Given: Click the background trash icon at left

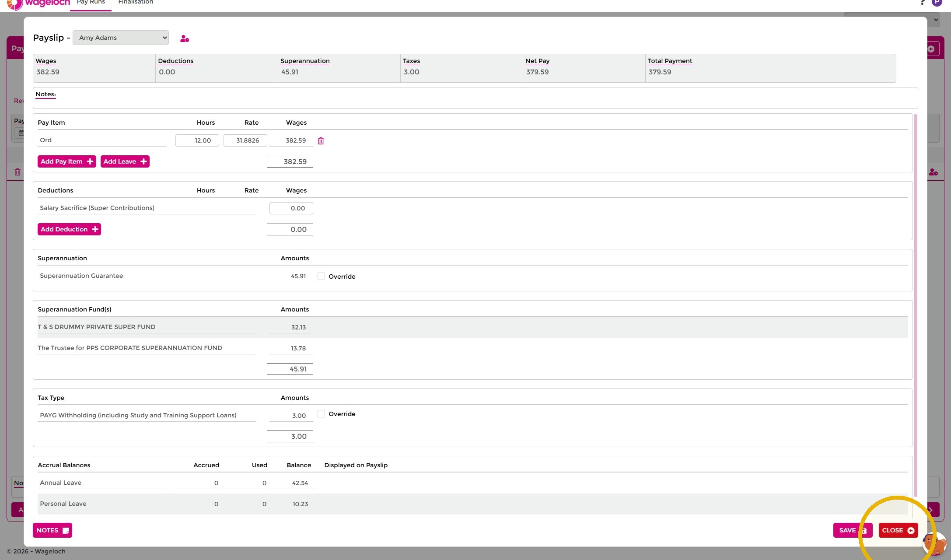Looking at the screenshot, I should pyautogui.click(x=17, y=172).
